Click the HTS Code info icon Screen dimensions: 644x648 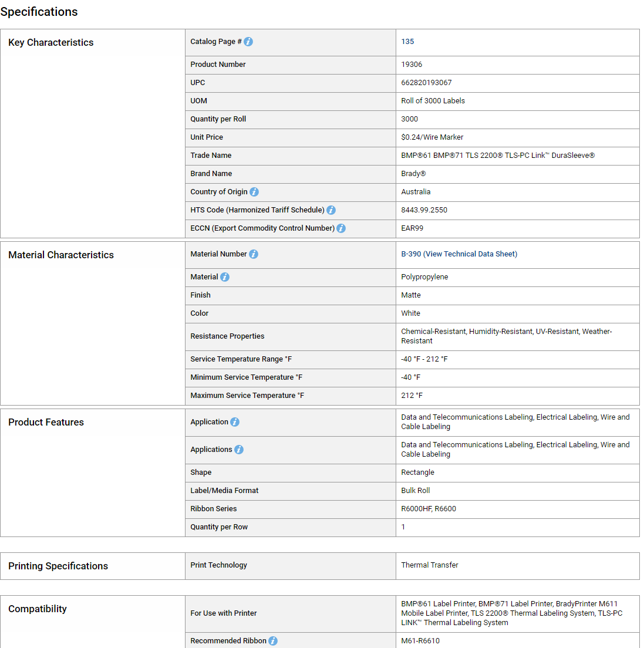pyautogui.click(x=331, y=210)
